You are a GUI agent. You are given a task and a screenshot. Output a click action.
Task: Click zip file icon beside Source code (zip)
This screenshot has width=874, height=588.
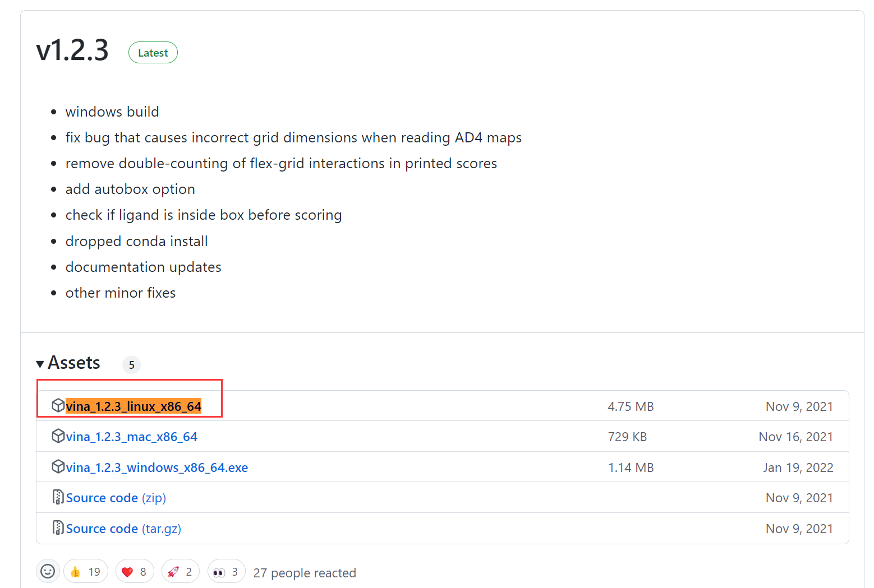click(58, 497)
